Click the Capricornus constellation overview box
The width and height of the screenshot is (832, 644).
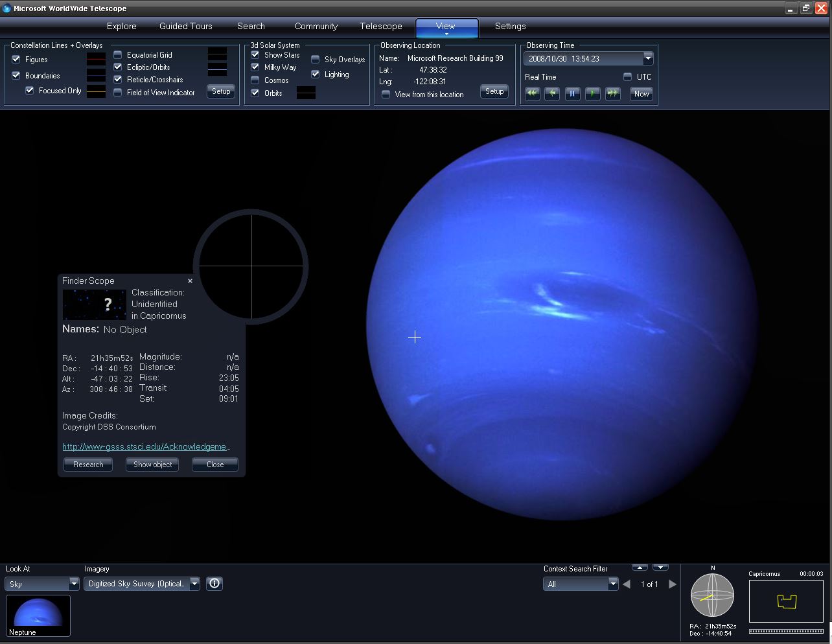pos(786,601)
